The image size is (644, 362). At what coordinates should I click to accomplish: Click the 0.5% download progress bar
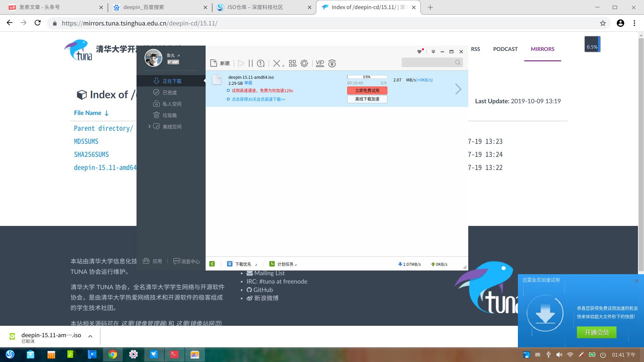(367, 77)
